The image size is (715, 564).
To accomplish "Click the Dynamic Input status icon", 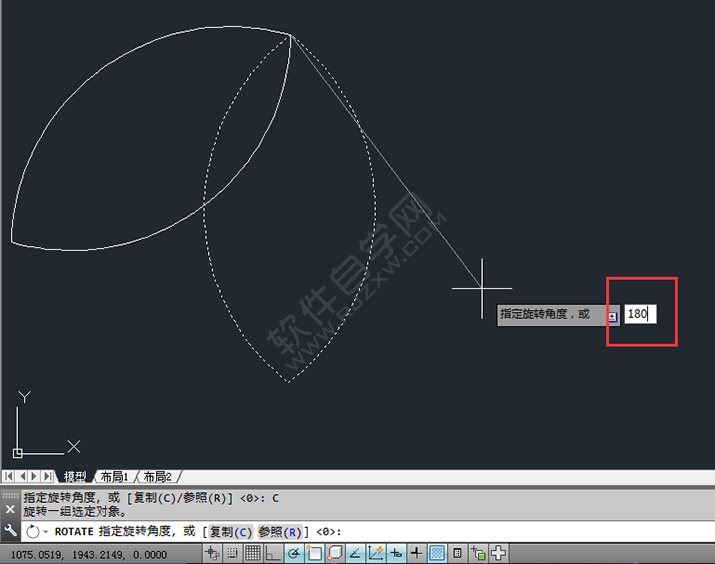I will (396, 554).
